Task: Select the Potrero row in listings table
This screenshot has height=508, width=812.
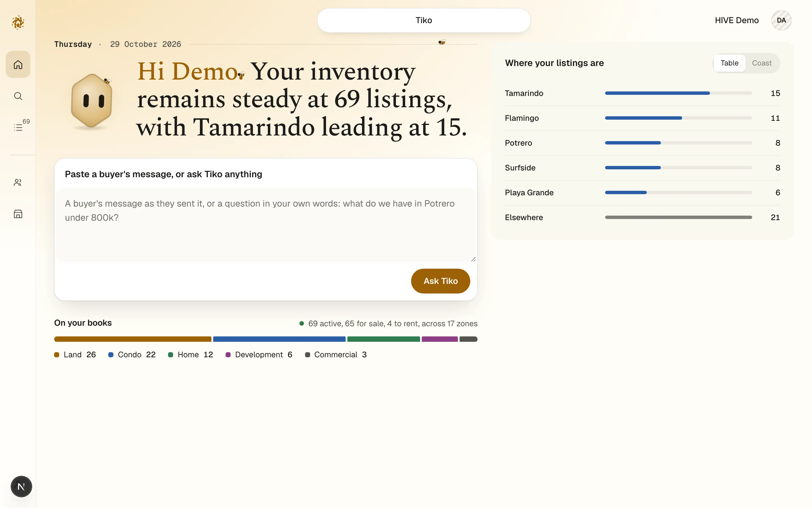Action: (642, 143)
